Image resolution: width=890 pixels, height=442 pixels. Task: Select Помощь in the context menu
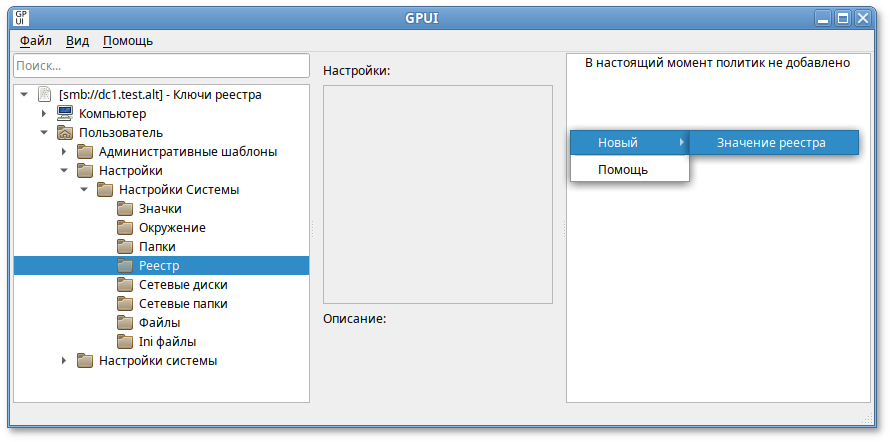pos(623,169)
